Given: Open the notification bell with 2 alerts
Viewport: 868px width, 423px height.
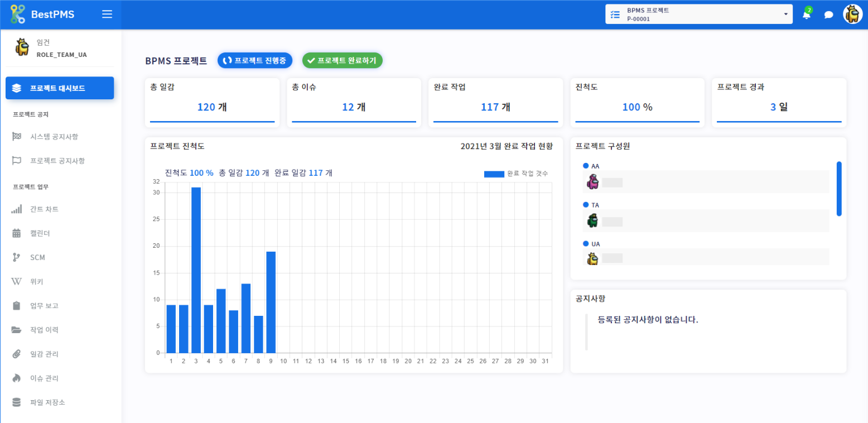Looking at the screenshot, I should [x=807, y=15].
